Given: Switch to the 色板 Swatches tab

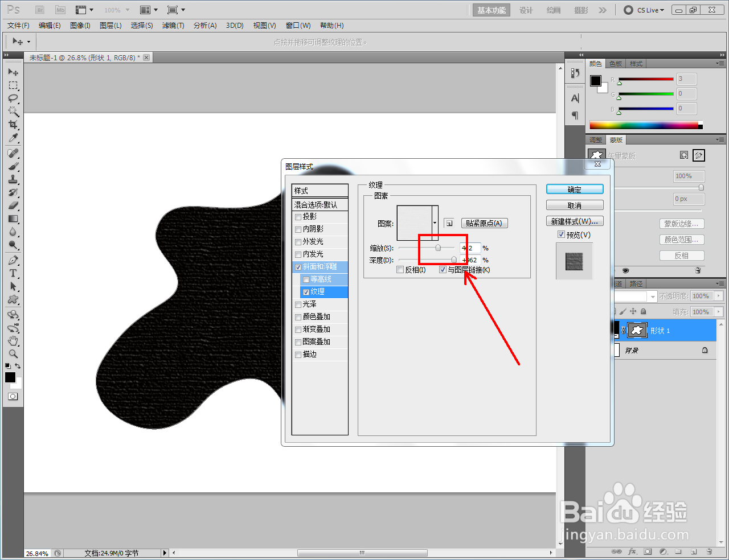Looking at the screenshot, I should (x=616, y=64).
